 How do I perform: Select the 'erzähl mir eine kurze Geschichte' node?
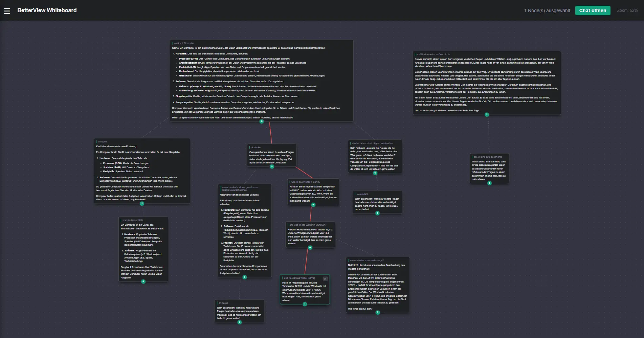[x=487, y=83]
